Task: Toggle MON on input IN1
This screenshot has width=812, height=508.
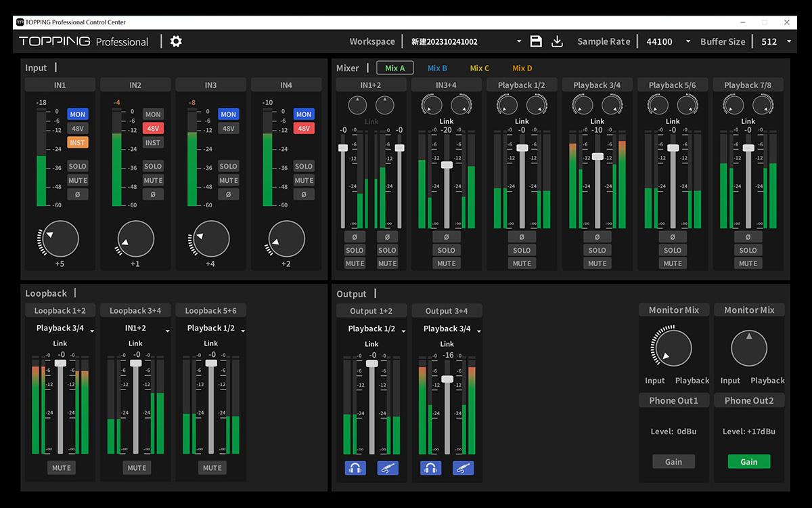Action: (78, 114)
